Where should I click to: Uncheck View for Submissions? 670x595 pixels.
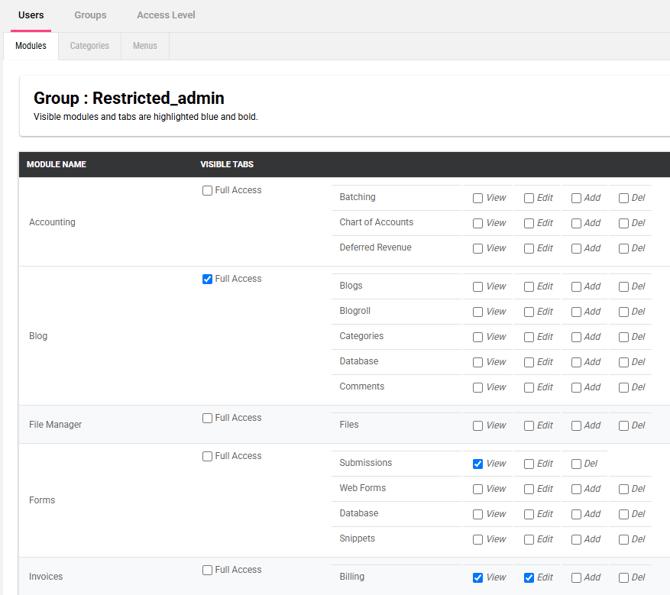click(x=478, y=464)
